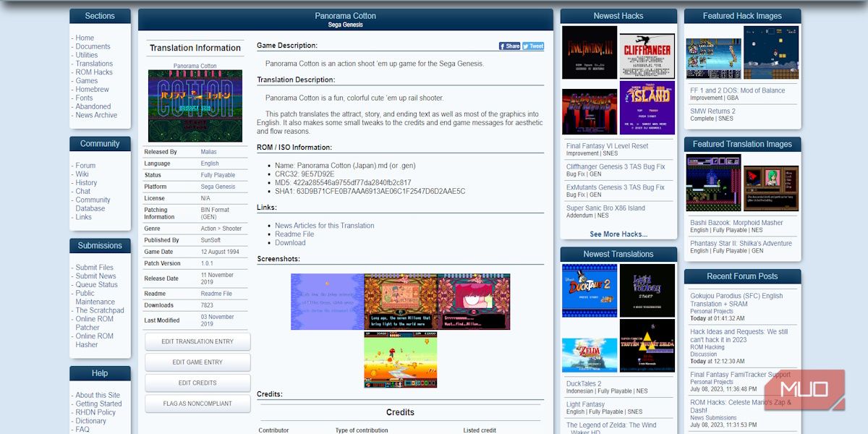Viewport: 868px width, 434px height.
Task: Open Online ROM Hasher link
Action: [x=94, y=341]
